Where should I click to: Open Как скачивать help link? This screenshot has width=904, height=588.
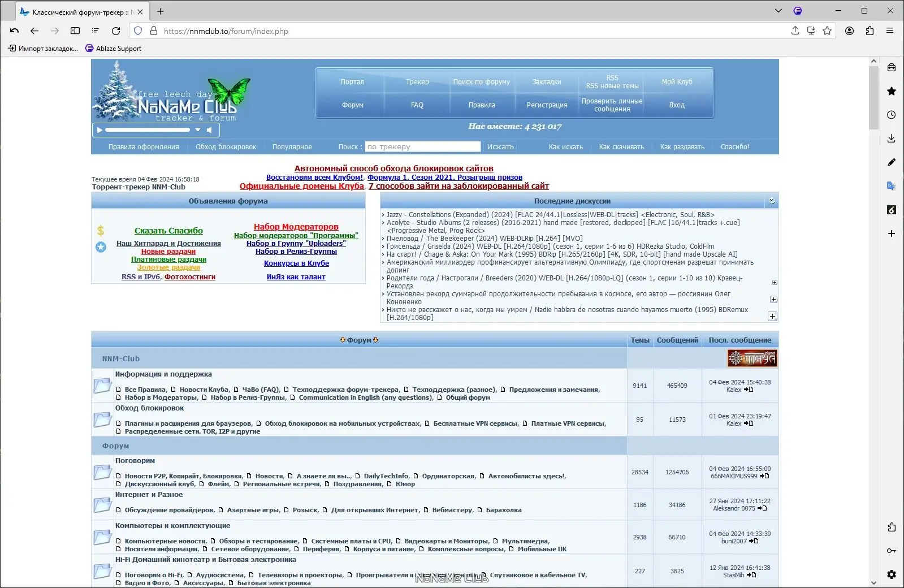tap(621, 147)
